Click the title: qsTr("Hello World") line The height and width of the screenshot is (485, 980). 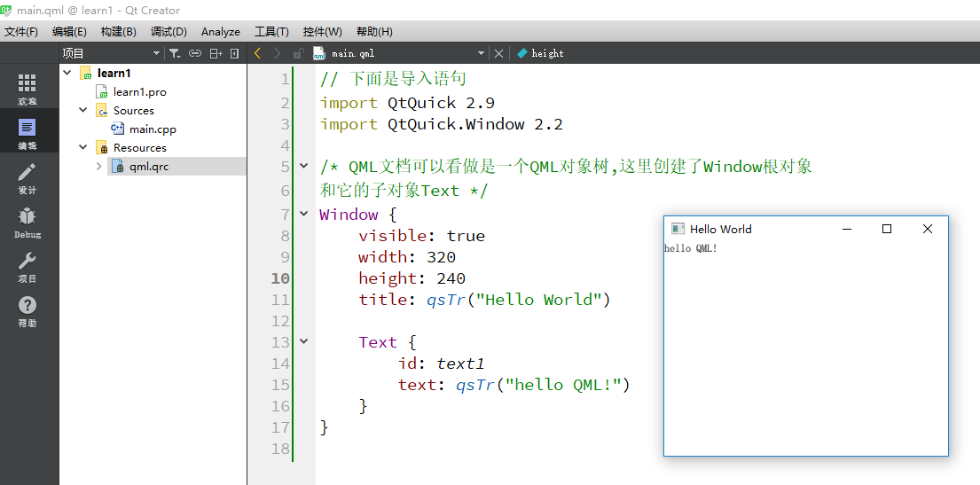(484, 300)
